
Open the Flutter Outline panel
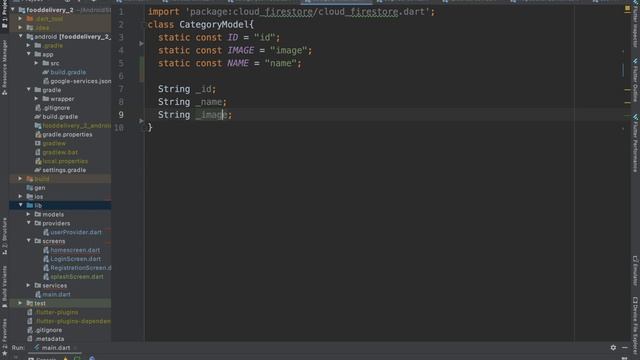click(x=635, y=80)
